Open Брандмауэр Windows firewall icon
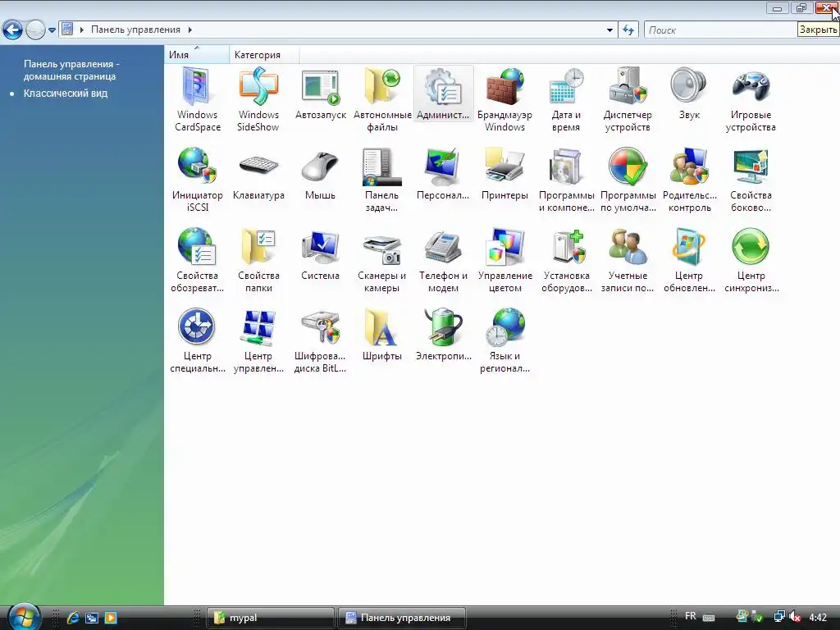The width and height of the screenshot is (840, 630). tap(504, 99)
